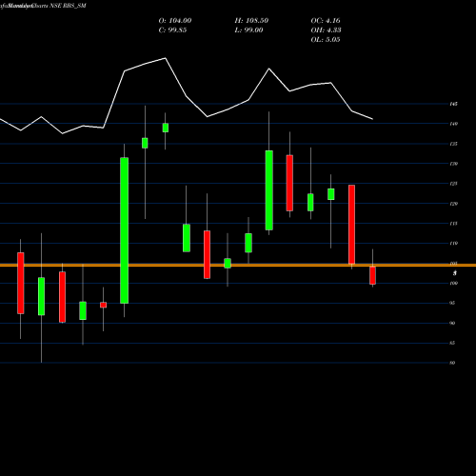Select the low price reading L: 99.00
The width and height of the screenshot is (476, 476).
[x=248, y=30]
